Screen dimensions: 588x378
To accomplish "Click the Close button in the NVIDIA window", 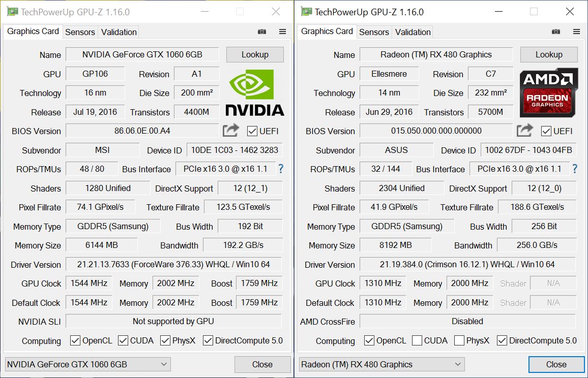I will [262, 364].
